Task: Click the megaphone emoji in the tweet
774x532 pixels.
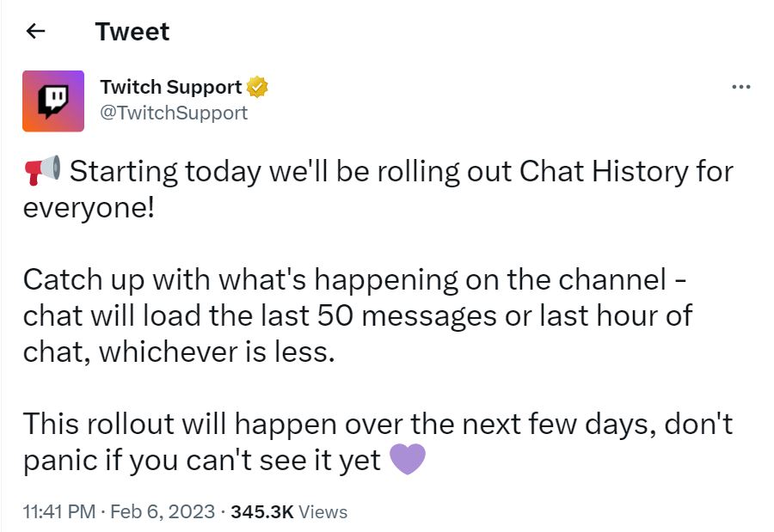Action: (42, 171)
